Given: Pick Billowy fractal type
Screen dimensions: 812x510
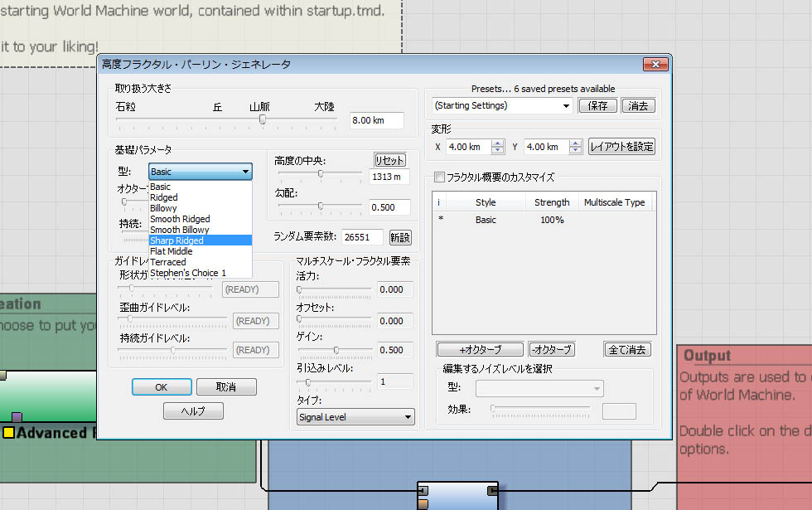Looking at the screenshot, I should click(200, 208).
